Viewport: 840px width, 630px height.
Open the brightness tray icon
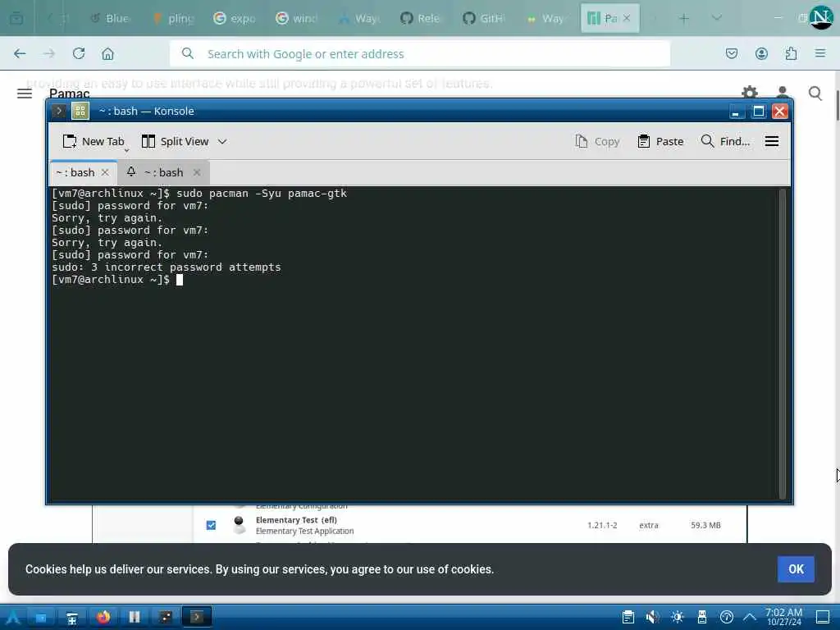point(677,617)
